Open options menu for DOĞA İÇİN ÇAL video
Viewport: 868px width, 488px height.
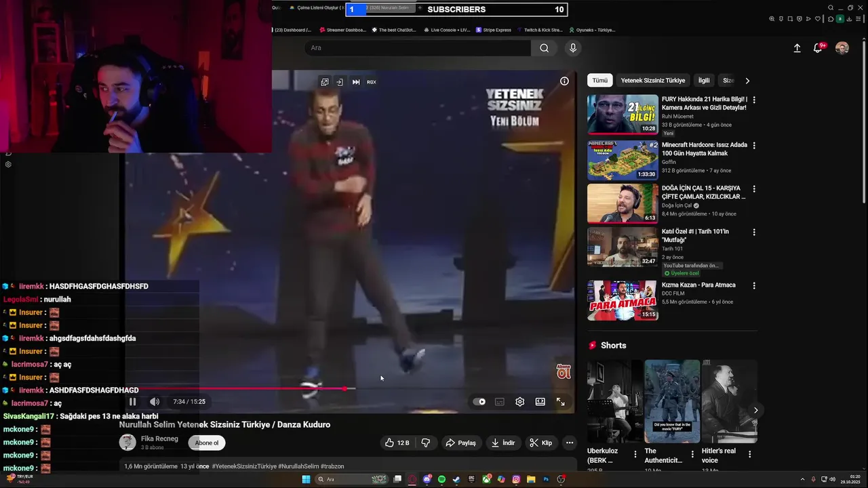[x=754, y=189]
